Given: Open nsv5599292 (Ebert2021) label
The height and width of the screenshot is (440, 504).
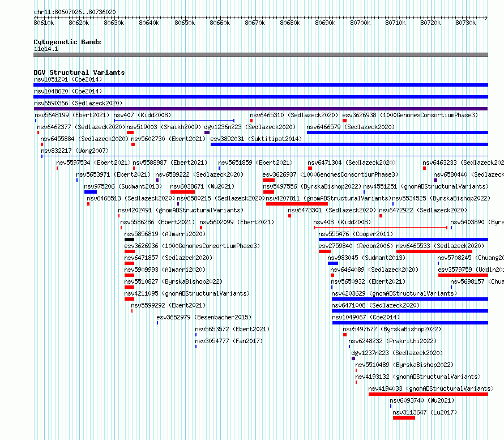Looking at the screenshot, I should coord(168,305).
